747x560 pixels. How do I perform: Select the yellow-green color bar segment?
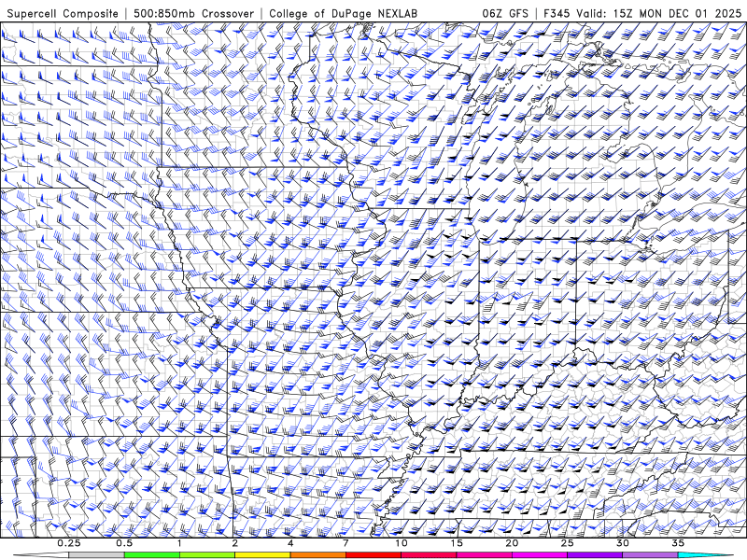207,555
